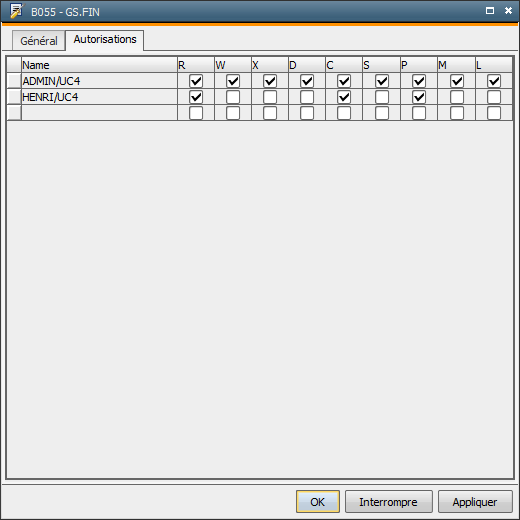520x520 pixels.
Task: Select the Autorisations tab
Action: 105,40
